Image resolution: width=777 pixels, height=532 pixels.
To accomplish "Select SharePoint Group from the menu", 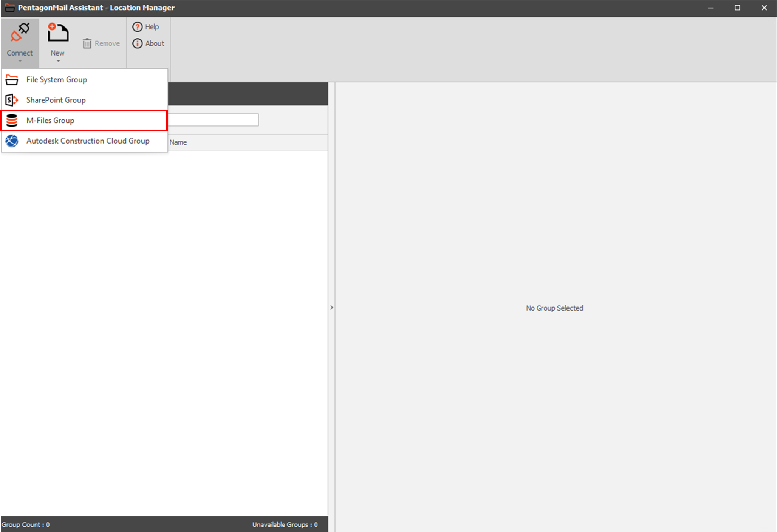I will (x=56, y=100).
